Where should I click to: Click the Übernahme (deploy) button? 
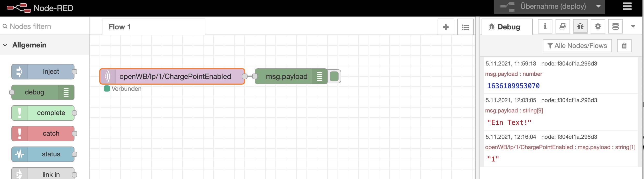pos(543,6)
